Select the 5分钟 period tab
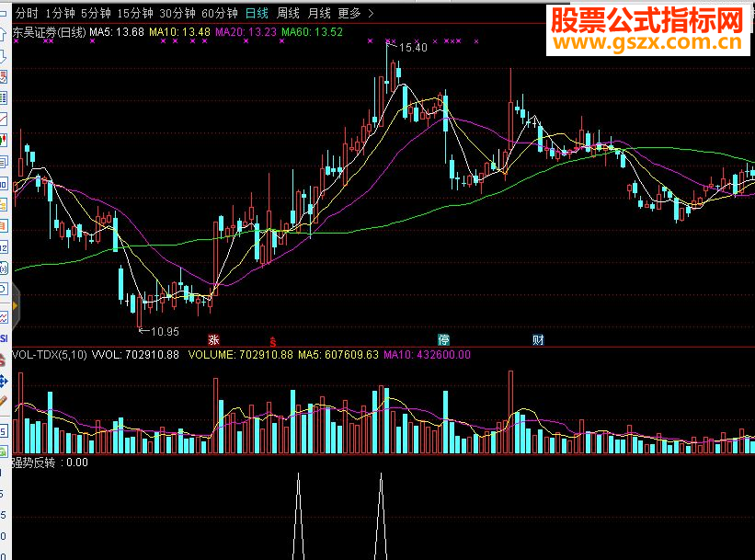This screenshot has width=755, height=560. tap(96, 14)
